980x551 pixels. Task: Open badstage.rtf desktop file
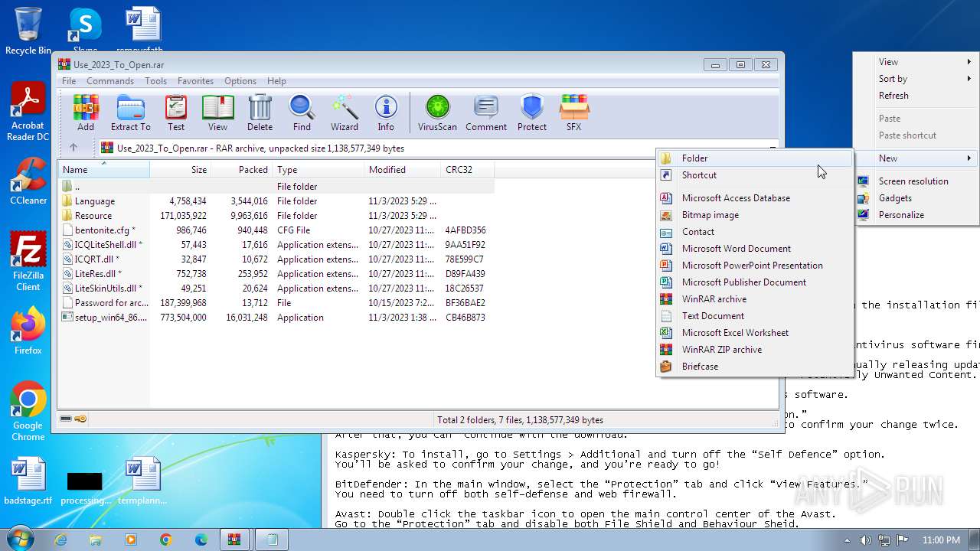28,481
